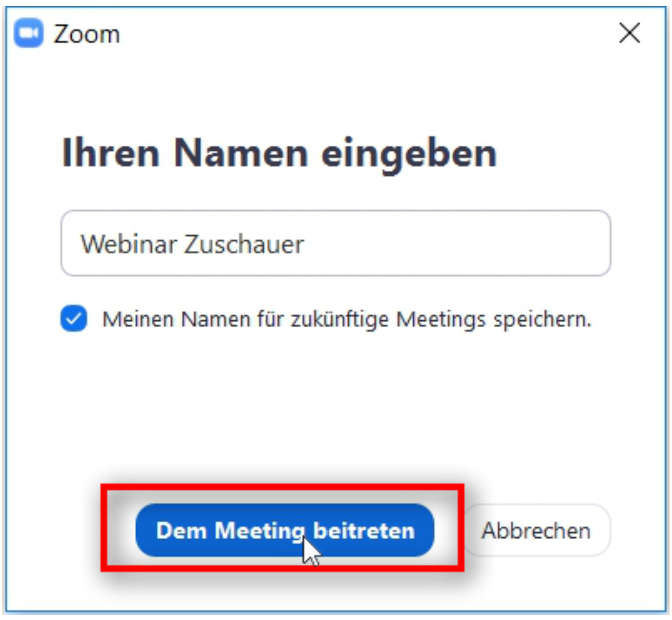Click the white checkmark in the checkbox
The height and width of the screenshot is (620, 672).
(74, 319)
